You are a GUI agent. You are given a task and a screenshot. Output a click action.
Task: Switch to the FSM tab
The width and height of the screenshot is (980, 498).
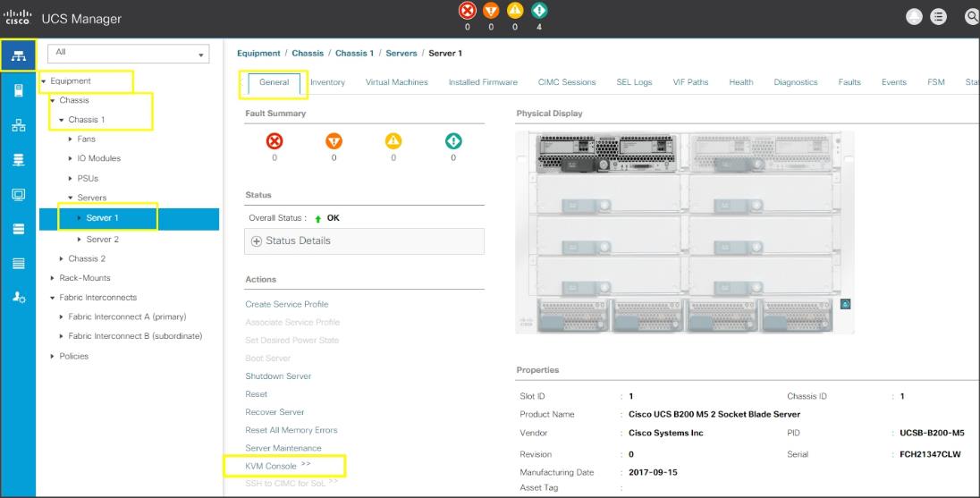(x=936, y=82)
